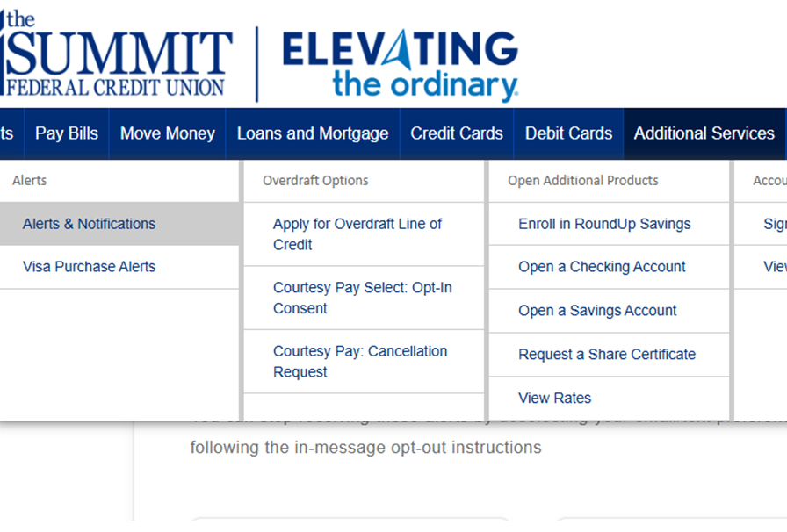The width and height of the screenshot is (787, 532).
Task: Open Courtesy Pay: Cancellation Request
Action: click(360, 362)
